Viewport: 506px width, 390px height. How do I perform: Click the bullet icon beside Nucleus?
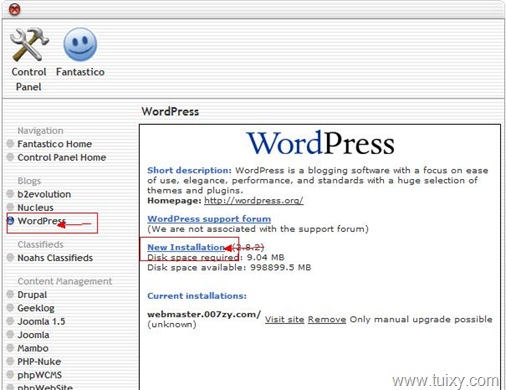tap(10, 207)
